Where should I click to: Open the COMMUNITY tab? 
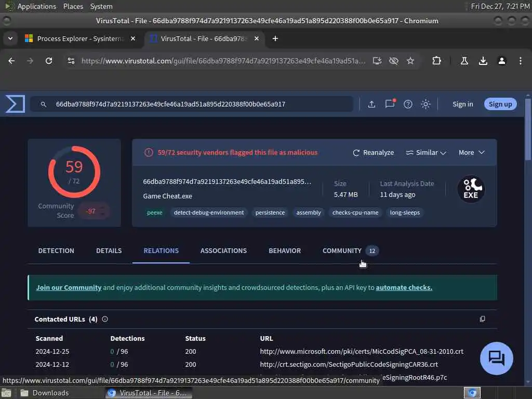(350, 251)
